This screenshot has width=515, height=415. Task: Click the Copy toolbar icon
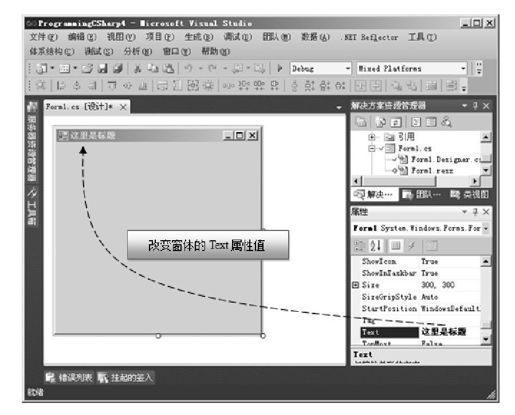pyautogui.click(x=153, y=69)
